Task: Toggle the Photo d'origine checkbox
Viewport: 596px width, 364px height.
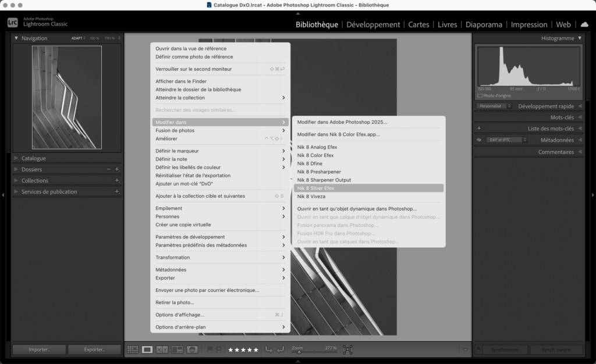Action: click(x=480, y=95)
